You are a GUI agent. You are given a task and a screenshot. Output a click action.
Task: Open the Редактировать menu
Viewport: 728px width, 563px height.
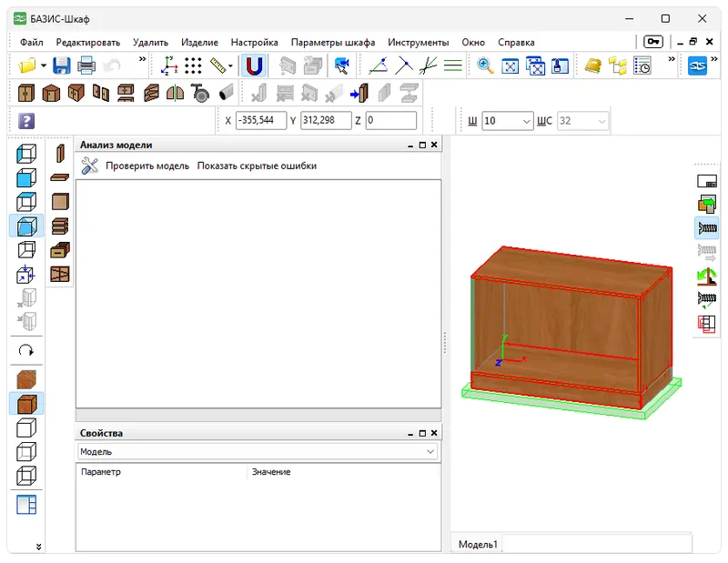pyautogui.click(x=88, y=42)
